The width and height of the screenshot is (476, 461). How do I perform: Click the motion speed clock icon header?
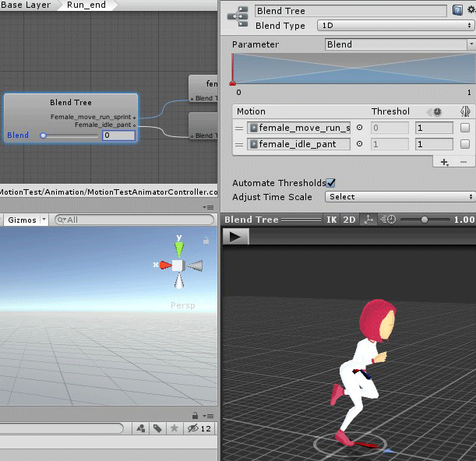(437, 112)
